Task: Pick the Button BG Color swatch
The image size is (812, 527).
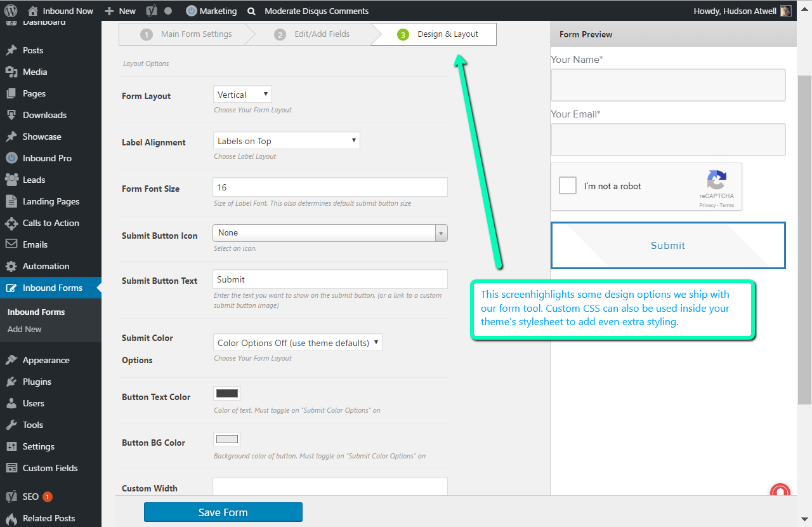Action: click(x=227, y=439)
